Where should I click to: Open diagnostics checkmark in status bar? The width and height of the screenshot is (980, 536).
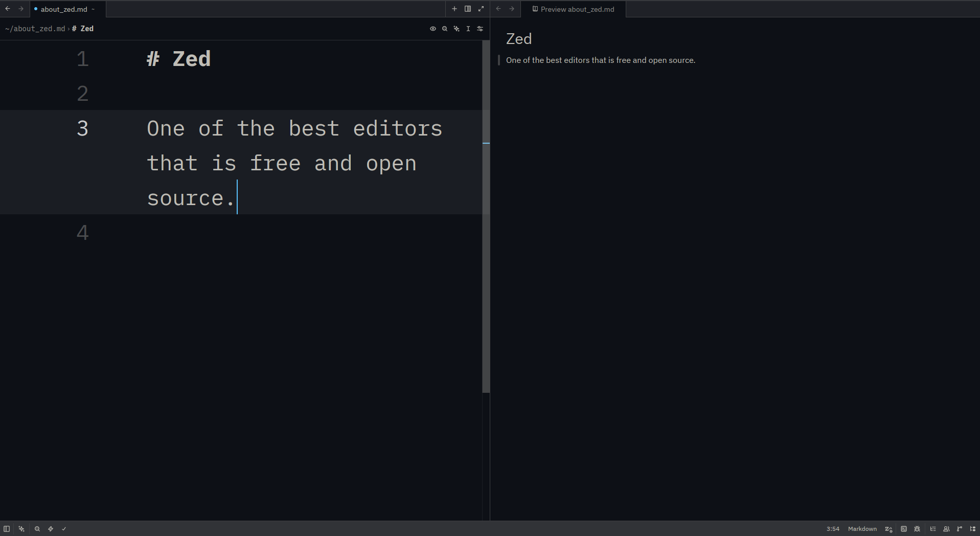[64, 529]
